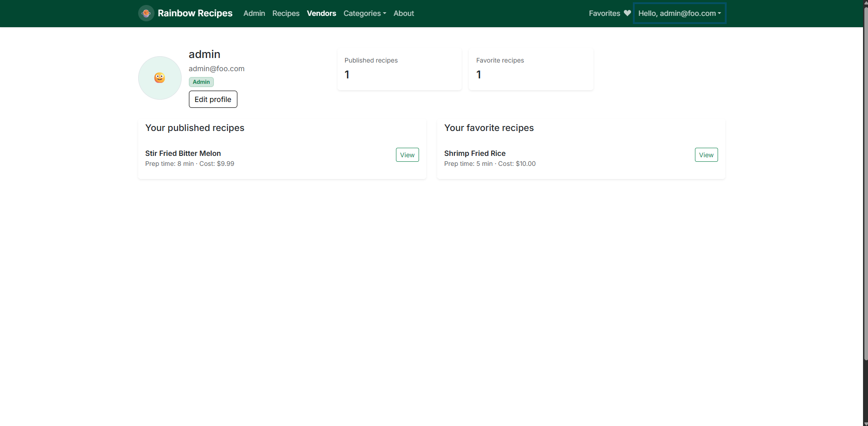
Task: Open the Hello, admin@foo.com user menu
Action: point(679,14)
